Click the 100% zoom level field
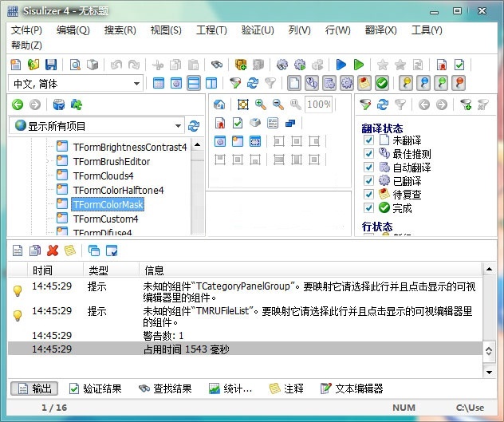Viewport: 504px width, 422px height. click(319, 105)
